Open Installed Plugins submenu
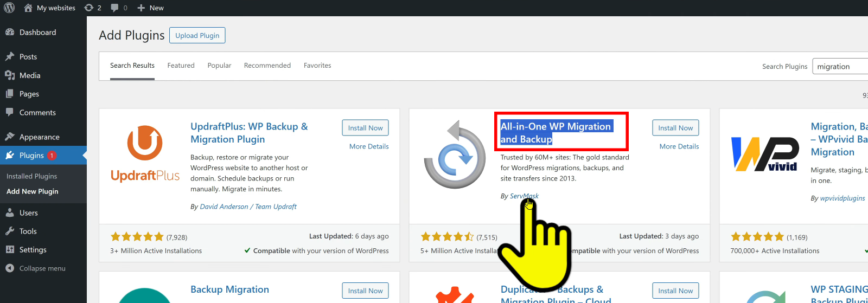This screenshot has width=868, height=303. tap(31, 176)
